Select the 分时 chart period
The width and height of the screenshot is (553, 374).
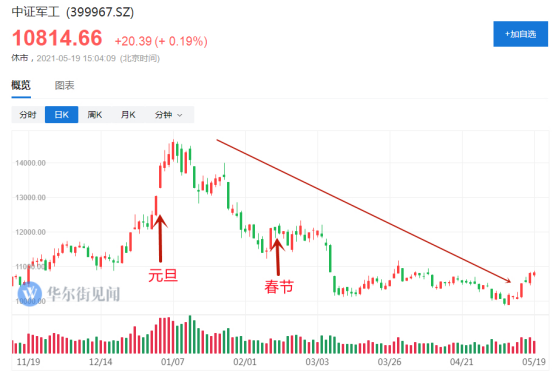[x=28, y=115]
